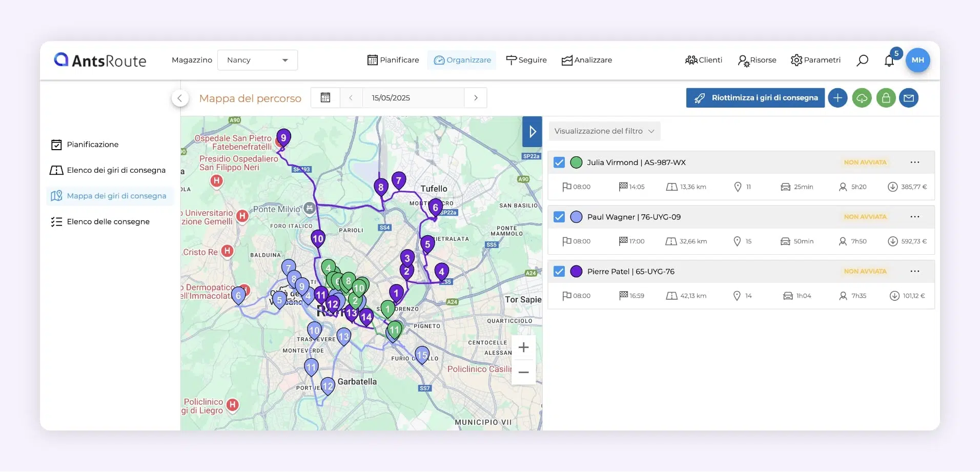Expand Visualizzazione del filtro dropdown

(x=604, y=131)
